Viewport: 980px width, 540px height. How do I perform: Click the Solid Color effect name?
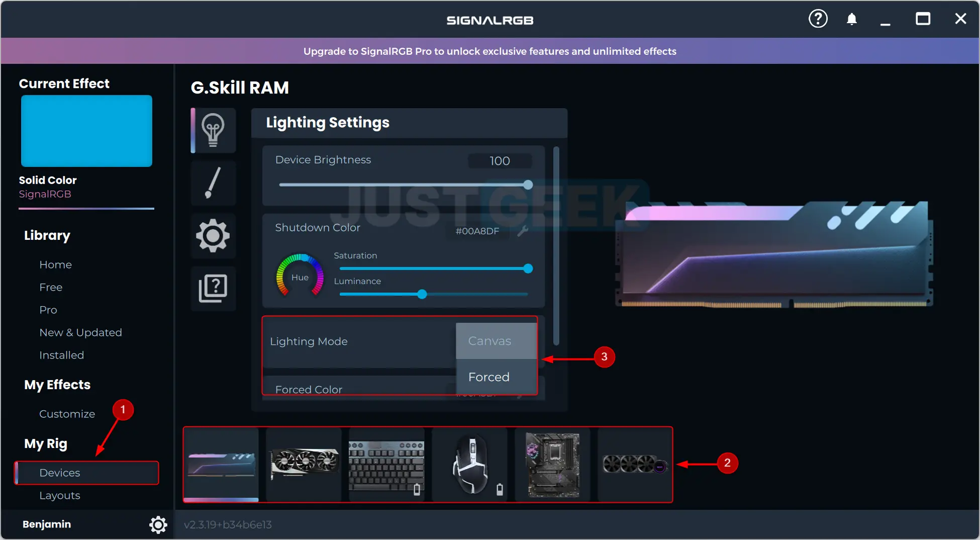48,180
